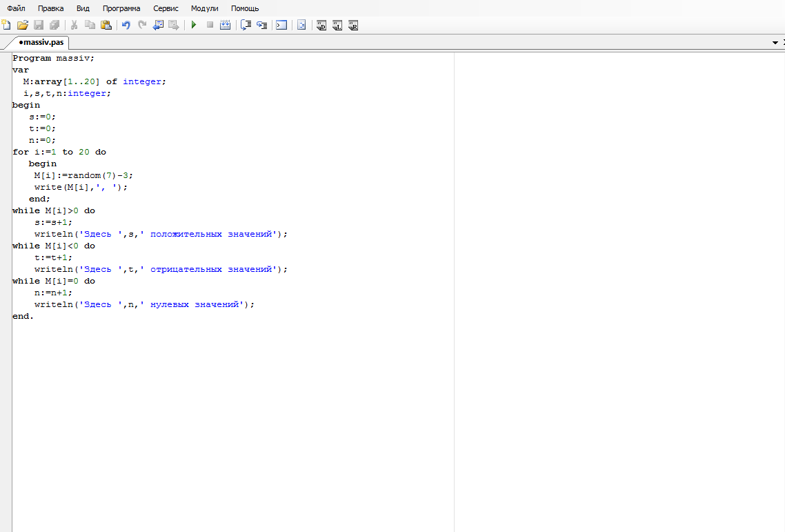Run the program with the green play icon
The width and height of the screenshot is (785, 532).
[194, 25]
